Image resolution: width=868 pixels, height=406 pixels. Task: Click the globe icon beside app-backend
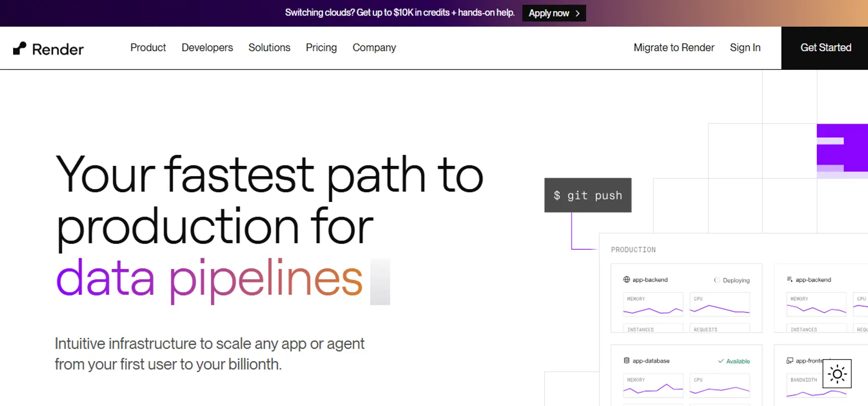(626, 280)
